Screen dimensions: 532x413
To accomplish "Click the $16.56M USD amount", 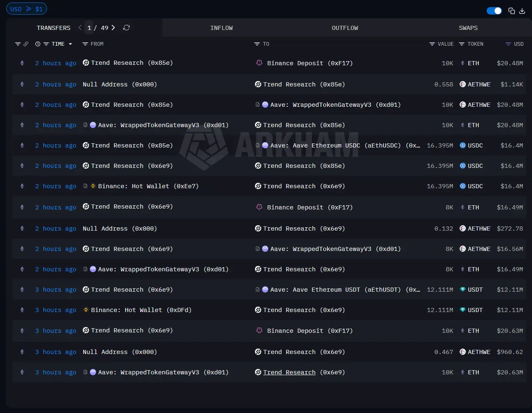I will 510,249.
